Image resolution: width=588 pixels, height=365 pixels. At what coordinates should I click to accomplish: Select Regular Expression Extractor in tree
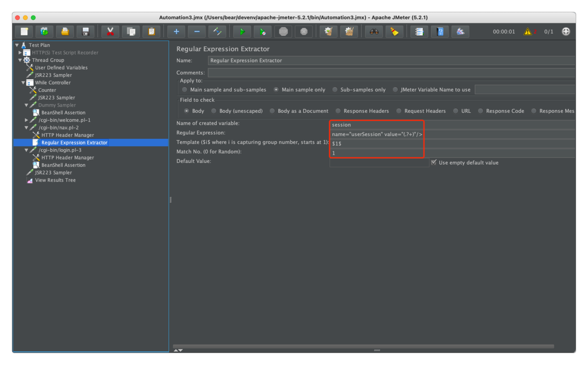[x=74, y=143]
